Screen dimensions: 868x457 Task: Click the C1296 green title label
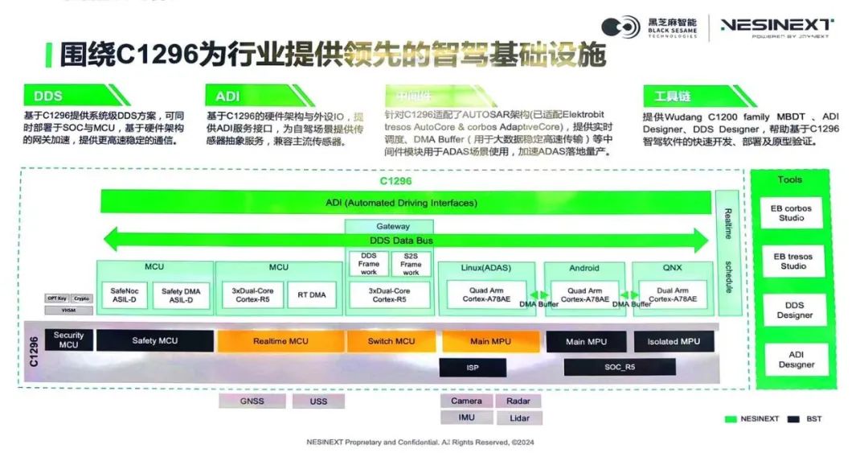point(395,181)
